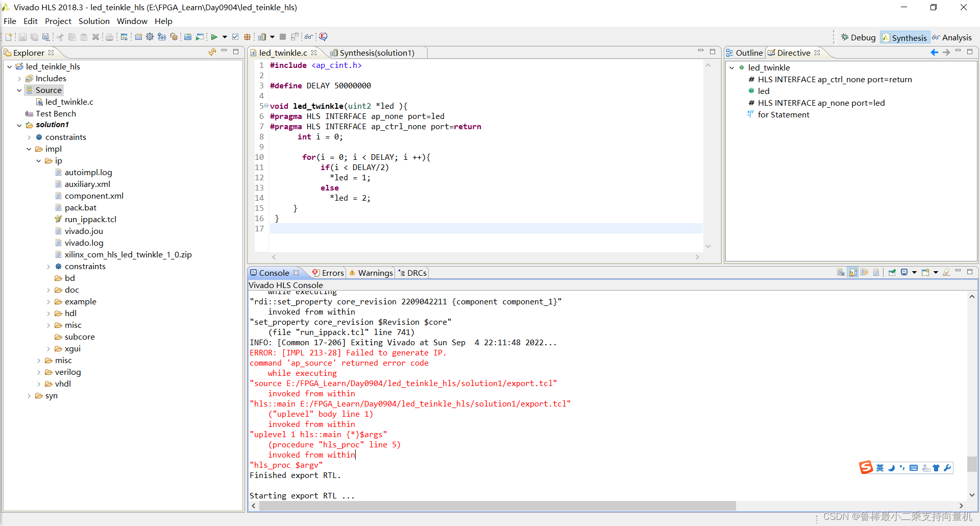Open the Project menu
The image size is (980, 526).
point(58,21)
